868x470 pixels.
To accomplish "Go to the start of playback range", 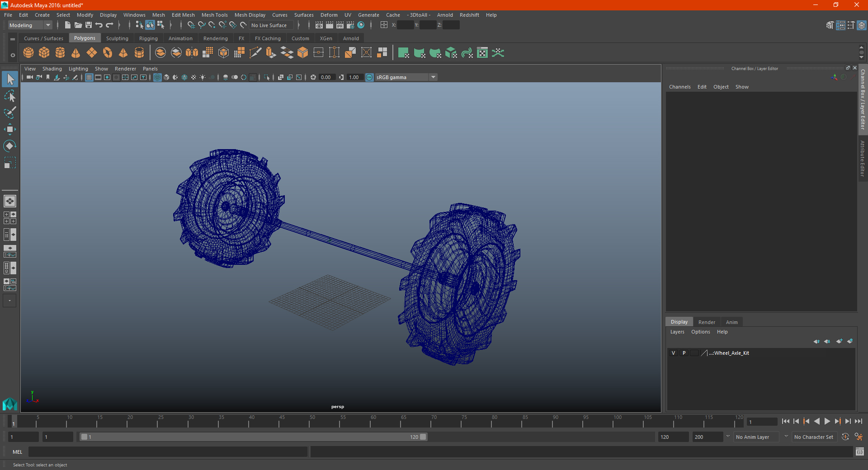I will click(x=786, y=421).
